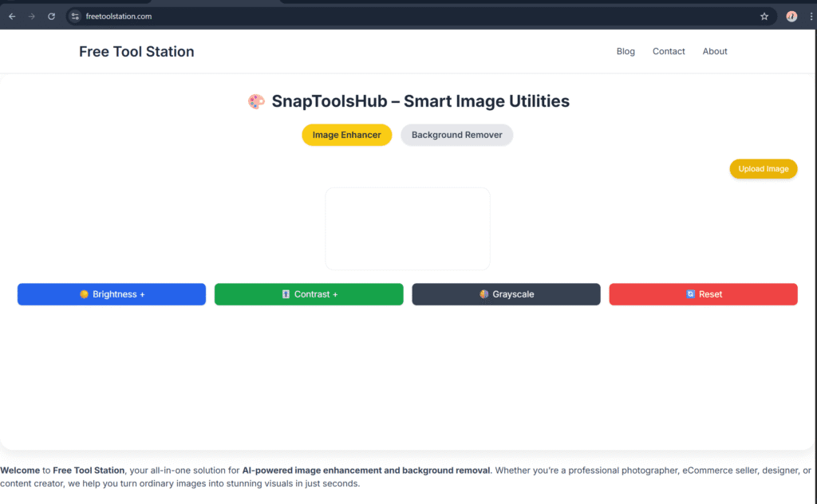817x504 pixels.
Task: Click the palette icon beside SnapToolsHub
Action: (x=255, y=102)
